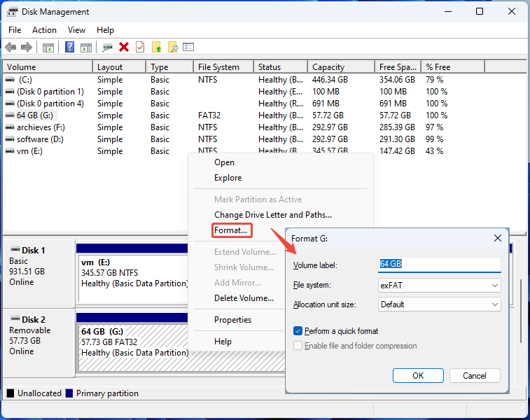
Task: Click the 446.34 GB capacity cell
Action: coord(330,80)
